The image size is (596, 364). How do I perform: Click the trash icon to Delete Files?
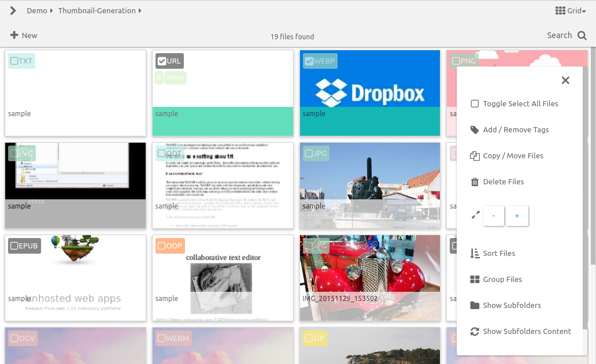475,182
